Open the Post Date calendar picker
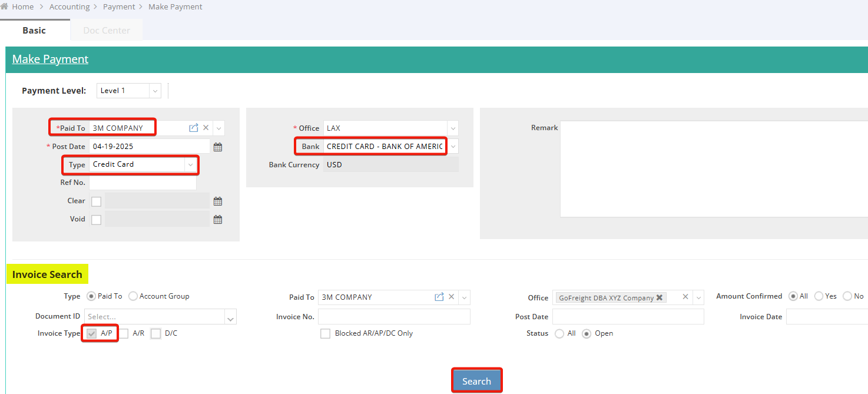 (218, 147)
